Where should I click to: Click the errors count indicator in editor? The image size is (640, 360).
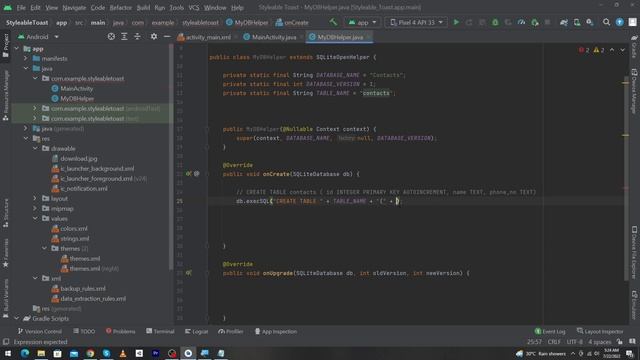tap(584, 50)
